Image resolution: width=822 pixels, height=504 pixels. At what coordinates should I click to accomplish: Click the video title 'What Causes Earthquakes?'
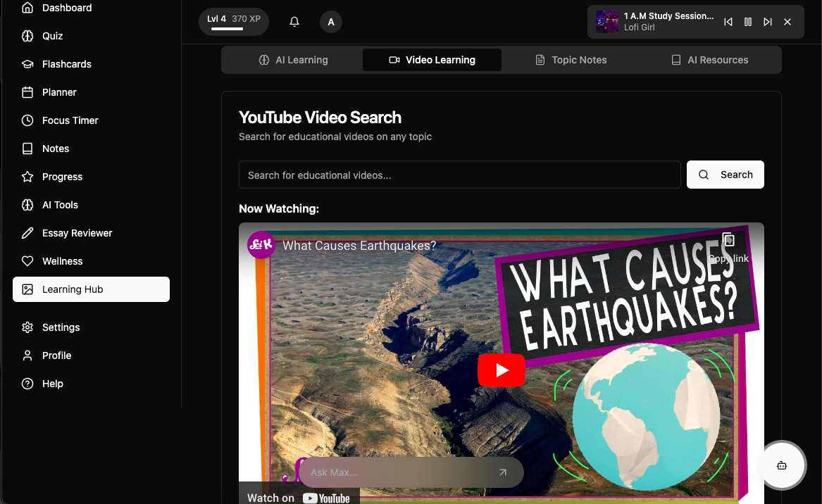[359, 246]
